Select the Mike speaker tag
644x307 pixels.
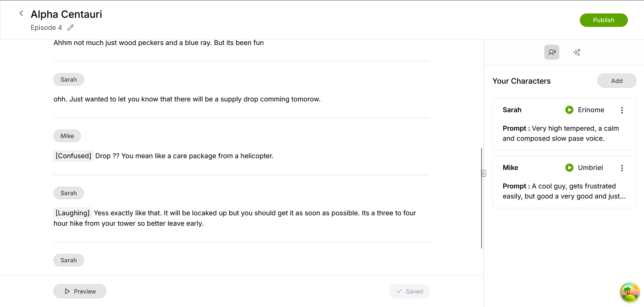[67, 136]
